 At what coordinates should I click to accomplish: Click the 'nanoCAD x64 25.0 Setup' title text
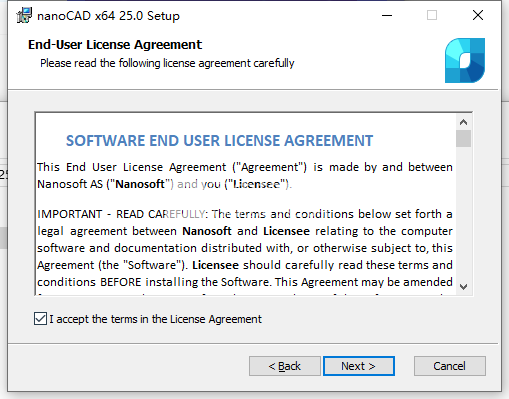coord(108,16)
